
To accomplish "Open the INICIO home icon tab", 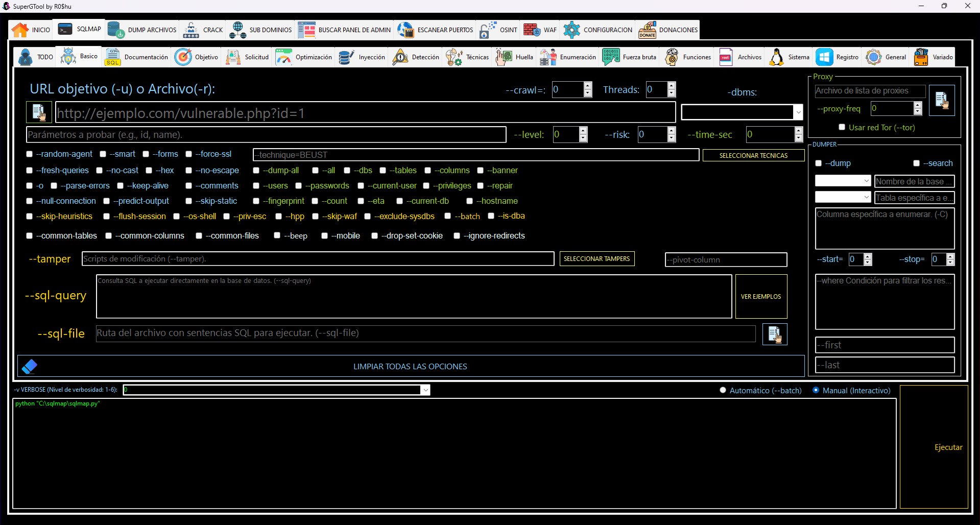I will tap(20, 30).
